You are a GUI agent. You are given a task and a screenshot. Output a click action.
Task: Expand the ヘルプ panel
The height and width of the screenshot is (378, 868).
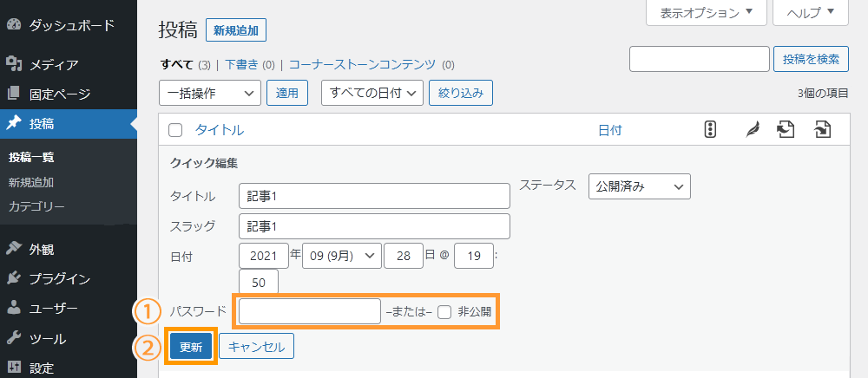(x=811, y=13)
